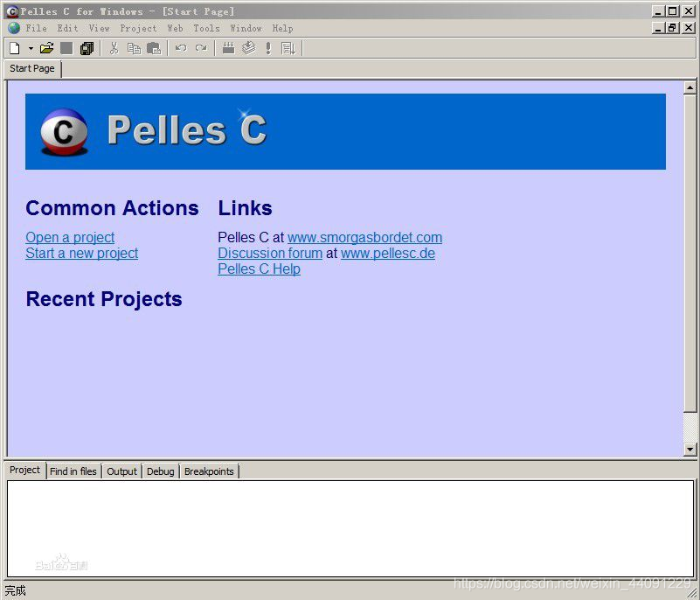Click the Copy toolbar icon
Viewport: 700px width, 600px height.
click(134, 48)
